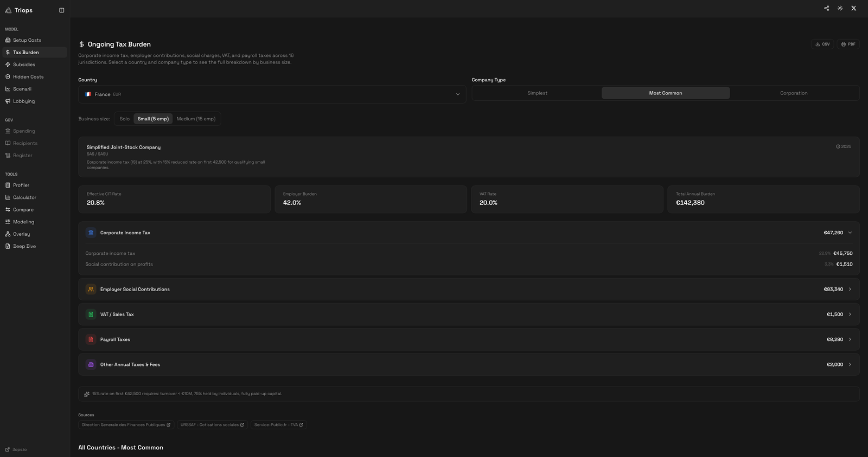Screen dimensions: 868x457
Task: Collapse the Corporate Income Tax section chevron
Action: pos(850,233)
